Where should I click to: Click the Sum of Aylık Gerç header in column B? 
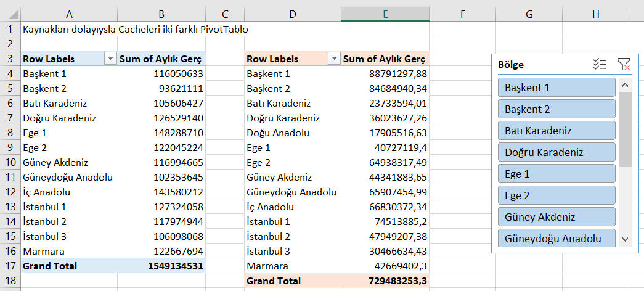point(161,59)
